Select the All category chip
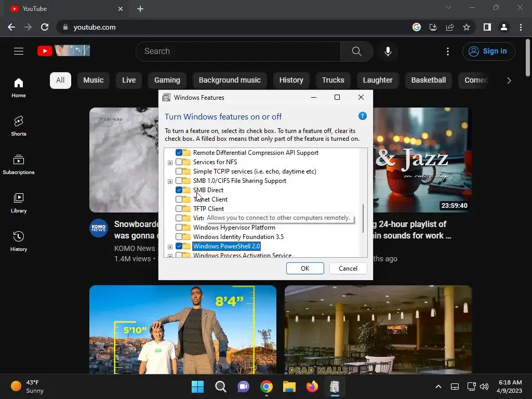The image size is (532, 399). pos(60,81)
